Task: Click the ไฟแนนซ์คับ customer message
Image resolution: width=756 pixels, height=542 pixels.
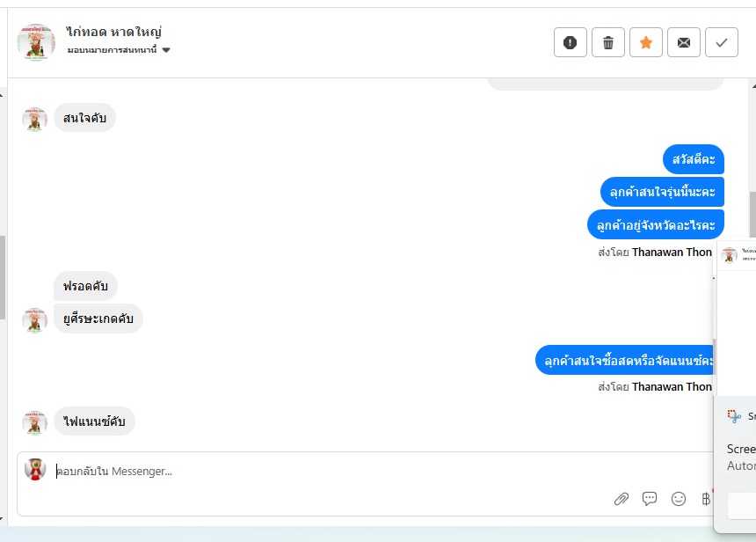Action: pos(94,421)
